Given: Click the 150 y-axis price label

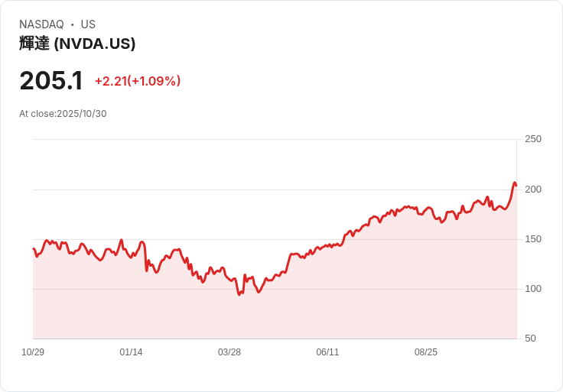Looking at the screenshot, I should coord(533,239).
